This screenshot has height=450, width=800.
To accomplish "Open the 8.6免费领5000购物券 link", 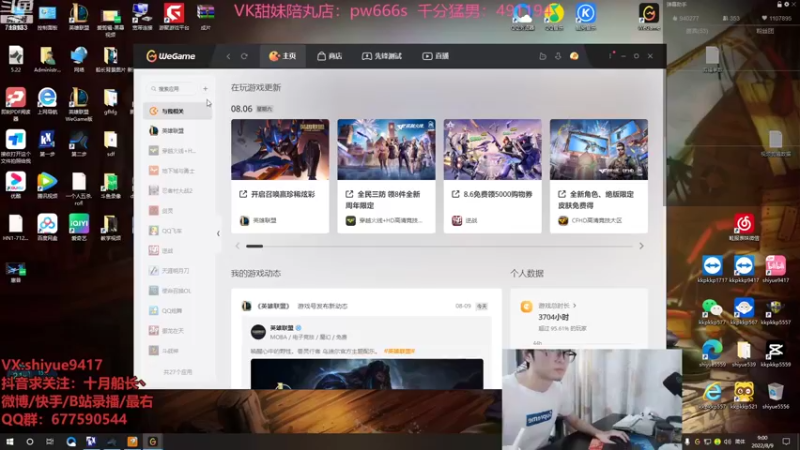I will tap(492, 194).
